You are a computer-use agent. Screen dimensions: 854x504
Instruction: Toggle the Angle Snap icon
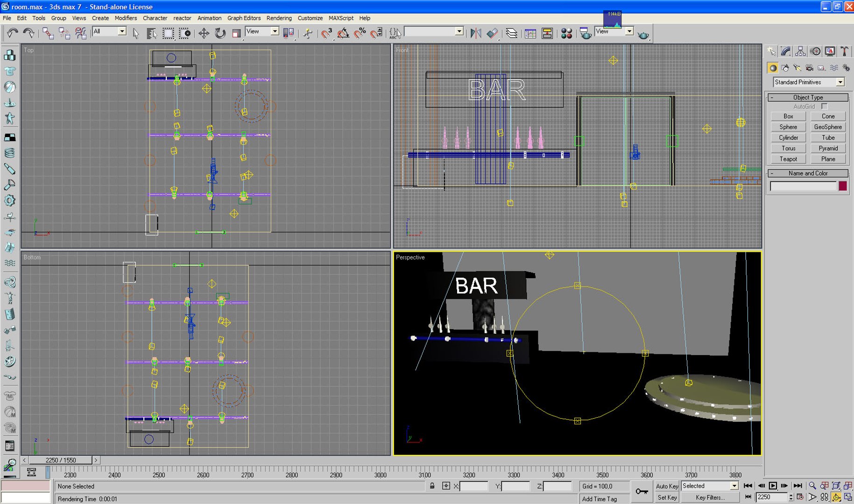pyautogui.click(x=343, y=33)
